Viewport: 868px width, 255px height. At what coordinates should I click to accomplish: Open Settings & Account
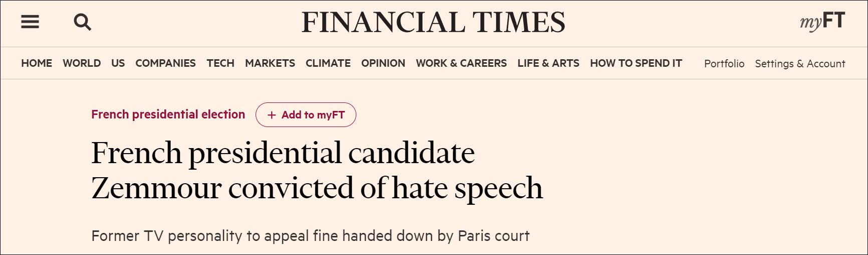click(800, 64)
